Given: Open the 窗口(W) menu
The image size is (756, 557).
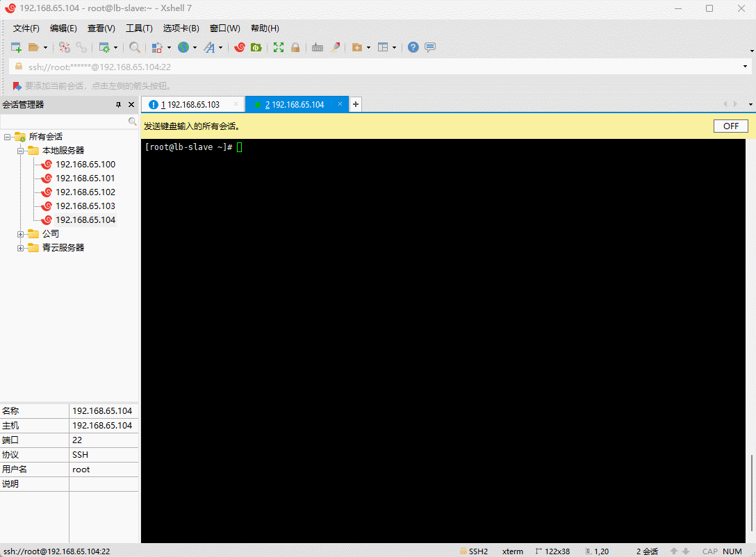Looking at the screenshot, I should point(224,28).
